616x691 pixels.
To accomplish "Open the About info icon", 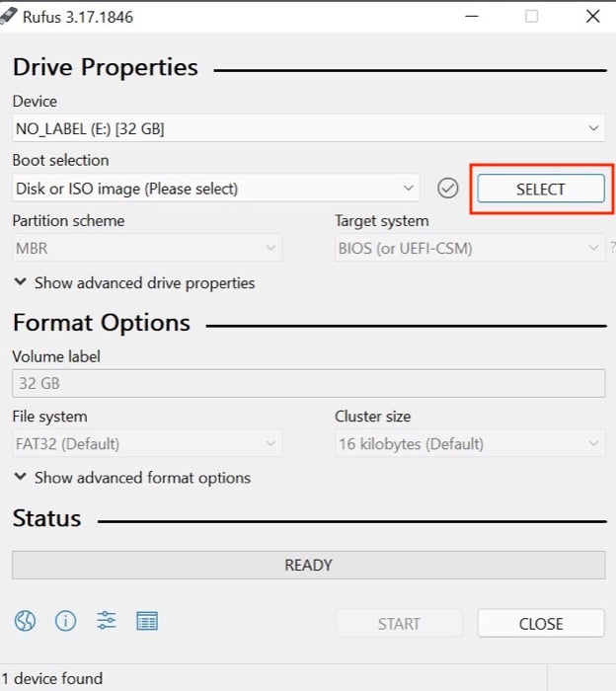I will tap(66, 621).
